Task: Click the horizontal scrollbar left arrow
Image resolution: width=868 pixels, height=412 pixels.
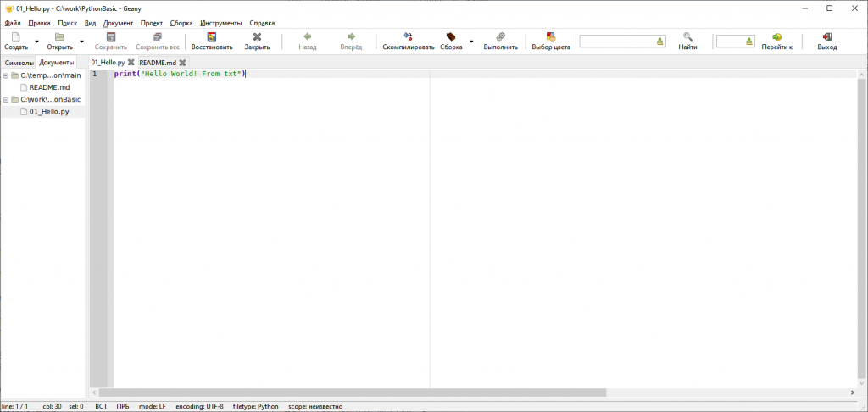Action: click(x=95, y=392)
